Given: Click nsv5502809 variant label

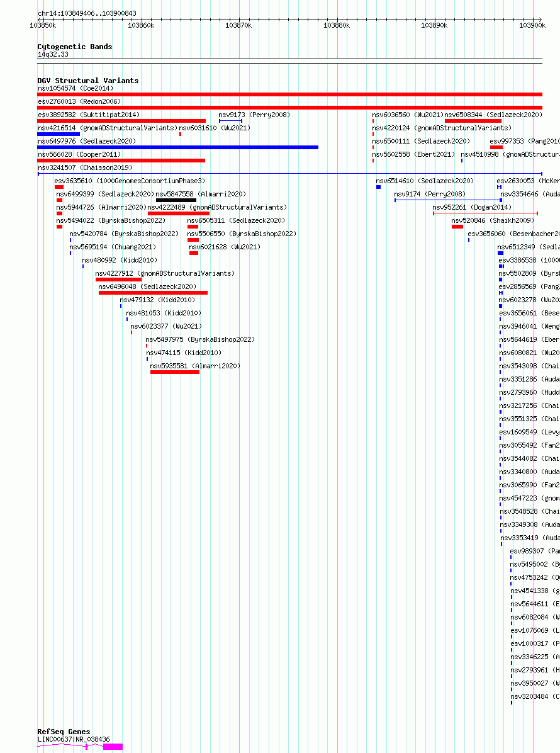Looking at the screenshot, I should point(529,273).
